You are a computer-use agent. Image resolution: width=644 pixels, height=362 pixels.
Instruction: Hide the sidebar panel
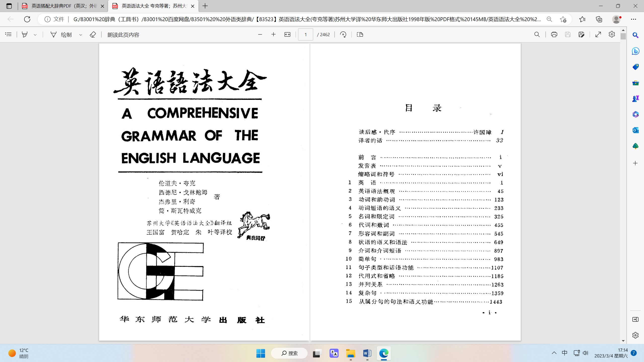[x=635, y=319]
